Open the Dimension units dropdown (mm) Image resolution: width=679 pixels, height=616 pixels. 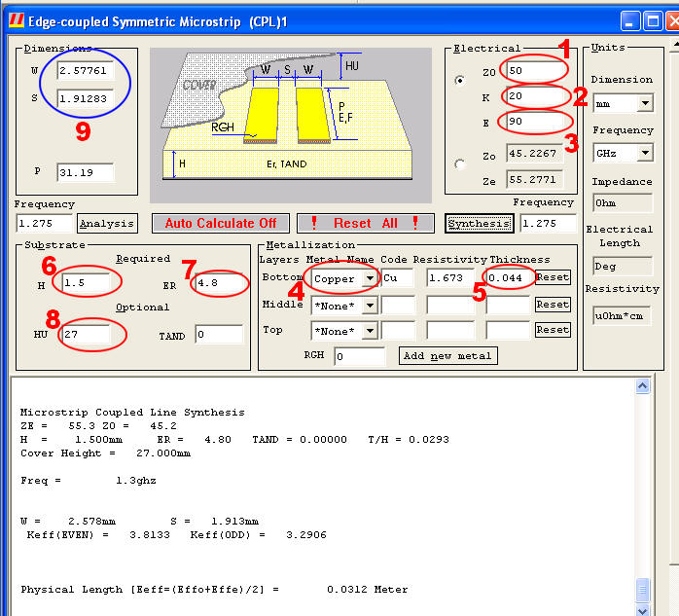pos(645,103)
